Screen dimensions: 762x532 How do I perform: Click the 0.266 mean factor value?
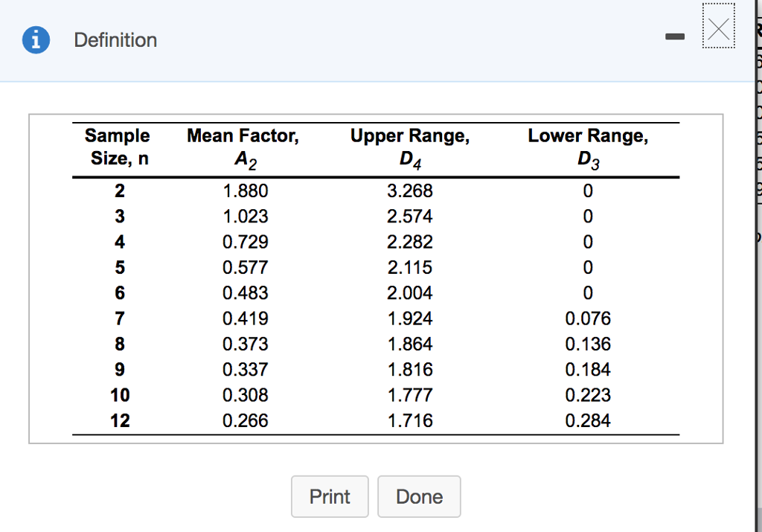click(x=246, y=420)
